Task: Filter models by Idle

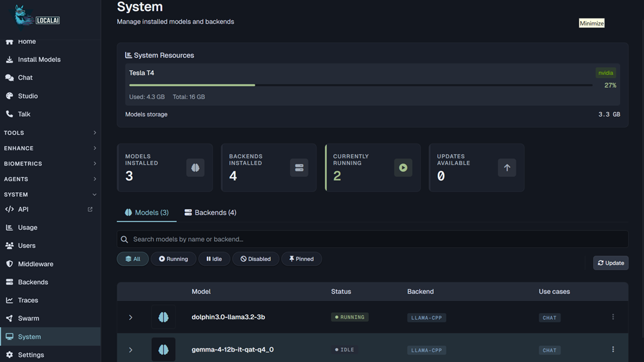Action: 214,259
